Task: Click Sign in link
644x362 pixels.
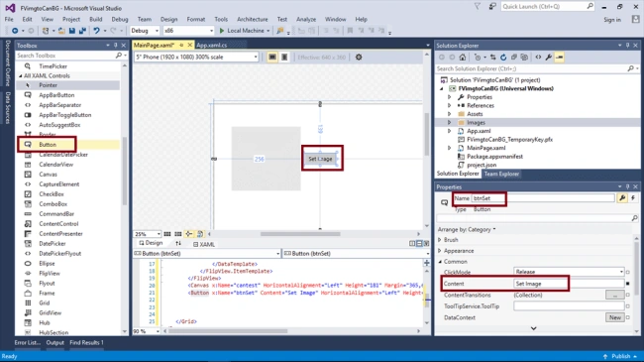Action: click(x=612, y=20)
